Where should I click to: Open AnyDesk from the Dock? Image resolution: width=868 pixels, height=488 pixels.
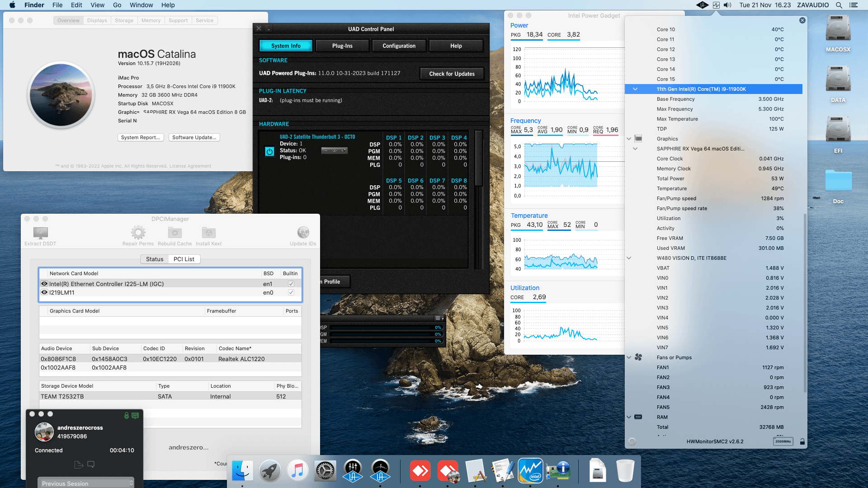click(420, 470)
